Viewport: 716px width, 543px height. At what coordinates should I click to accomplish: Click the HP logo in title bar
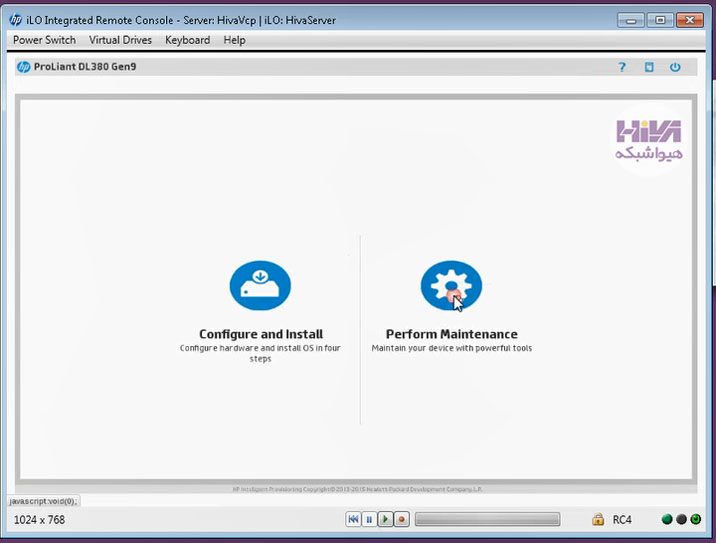(x=16, y=20)
